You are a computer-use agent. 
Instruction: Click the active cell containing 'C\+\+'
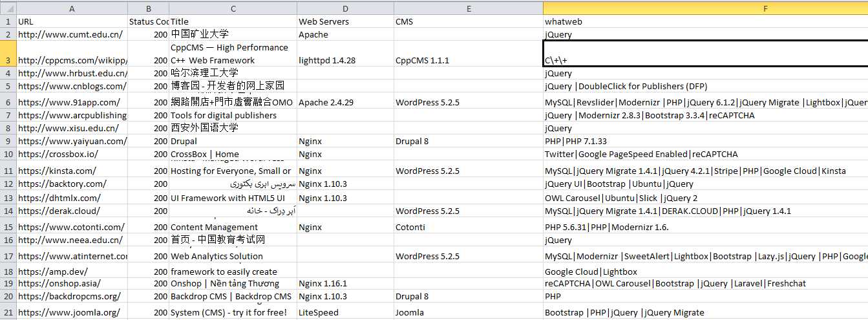coord(705,54)
